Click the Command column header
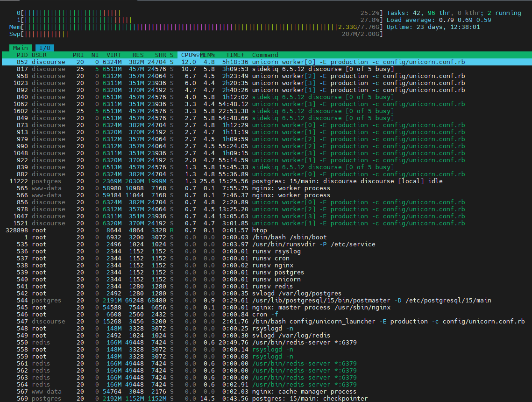Image resolution: width=532 pixels, height=402 pixels. 265,55
